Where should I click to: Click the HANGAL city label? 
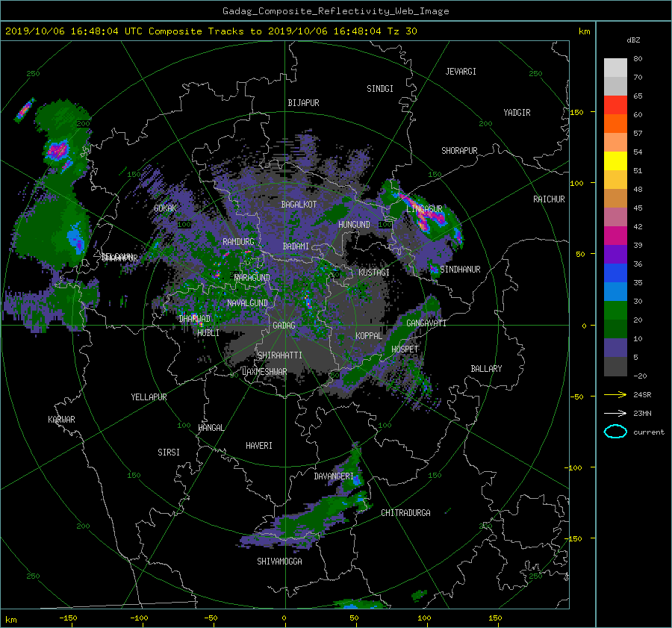coord(211,428)
